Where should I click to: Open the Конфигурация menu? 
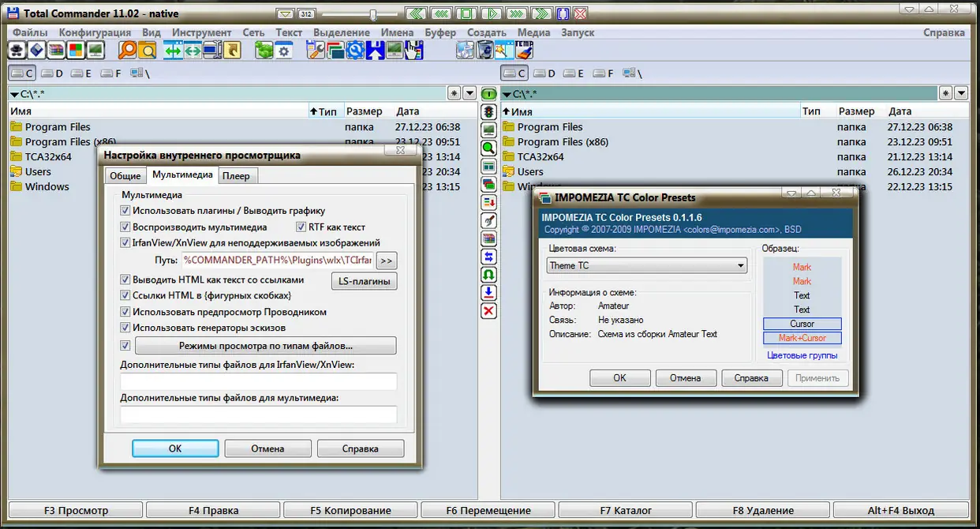pyautogui.click(x=95, y=32)
